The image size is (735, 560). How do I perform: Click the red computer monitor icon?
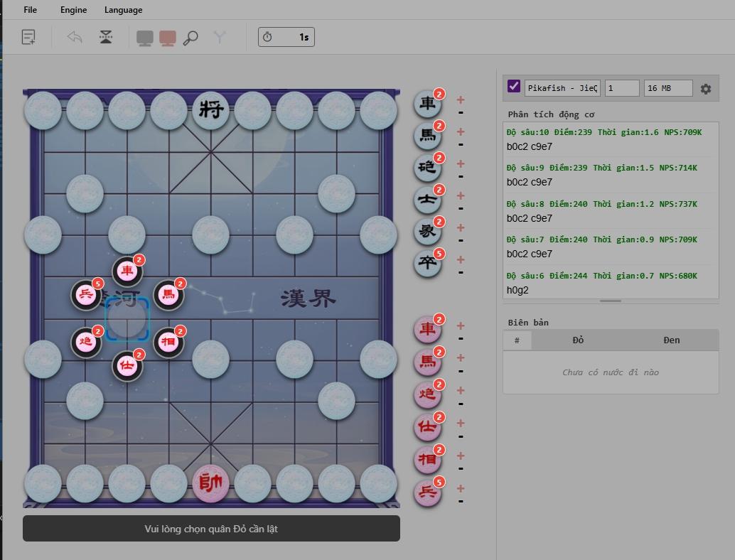pos(168,38)
